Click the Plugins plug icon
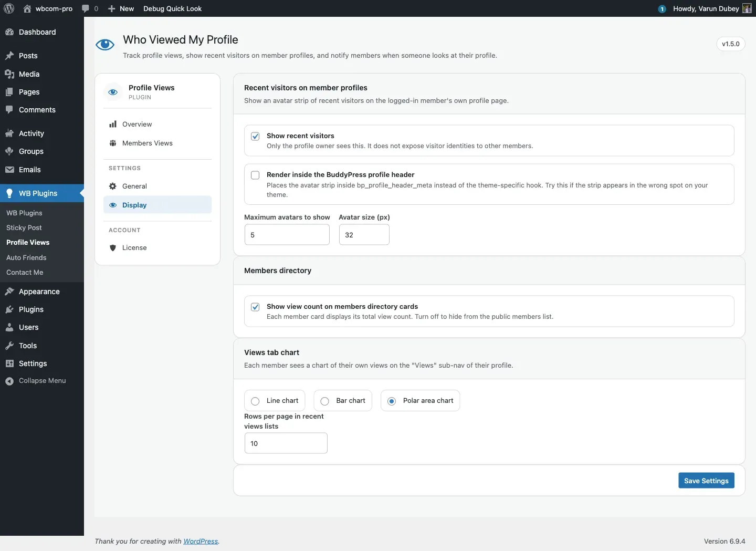 (x=9, y=309)
